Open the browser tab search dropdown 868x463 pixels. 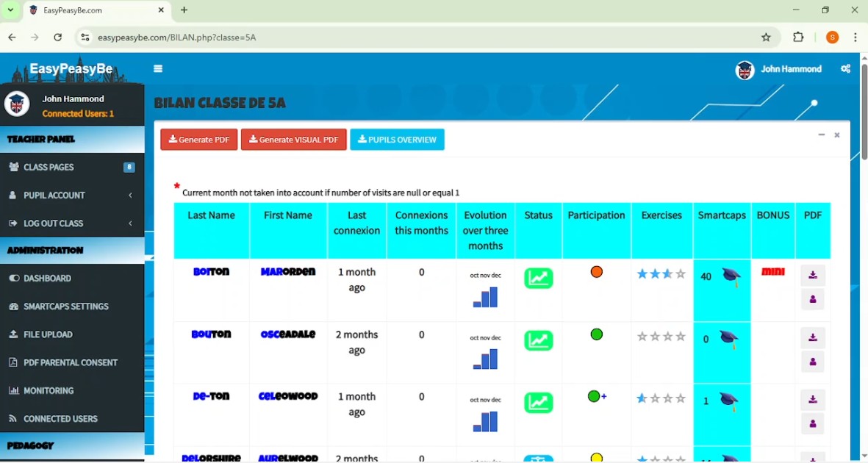11,10
